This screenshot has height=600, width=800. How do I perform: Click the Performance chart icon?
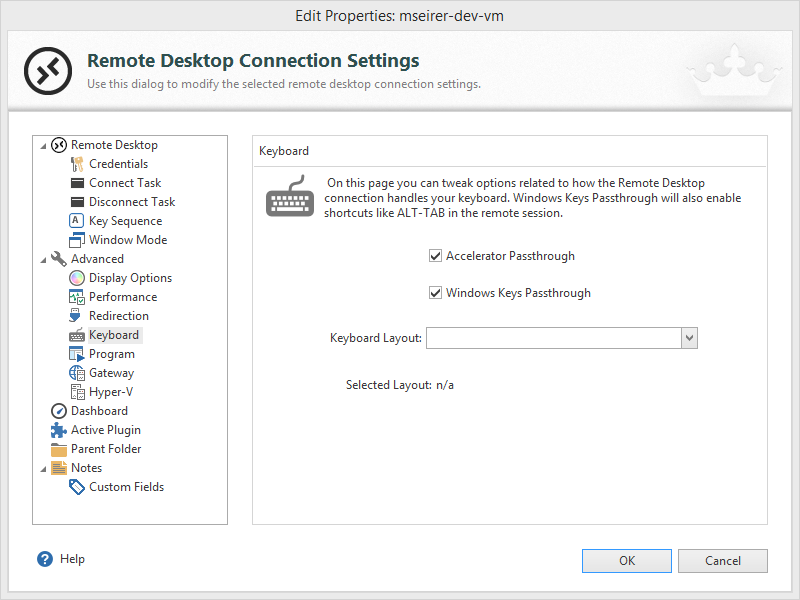(77, 297)
